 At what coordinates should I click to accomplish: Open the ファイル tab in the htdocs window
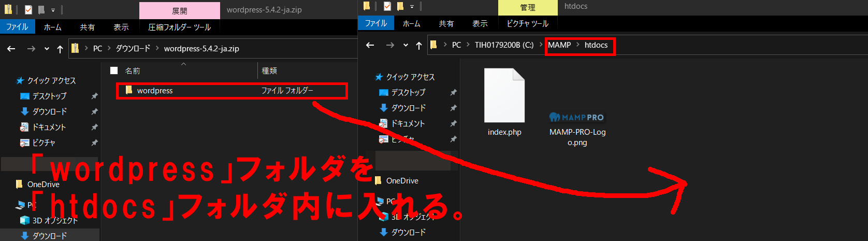(376, 23)
